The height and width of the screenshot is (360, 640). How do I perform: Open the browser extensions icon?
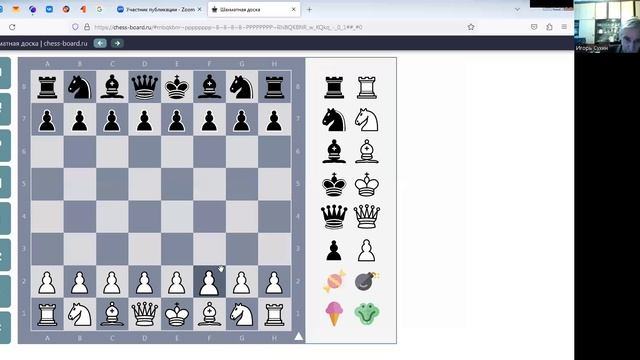pyautogui.click(x=549, y=27)
